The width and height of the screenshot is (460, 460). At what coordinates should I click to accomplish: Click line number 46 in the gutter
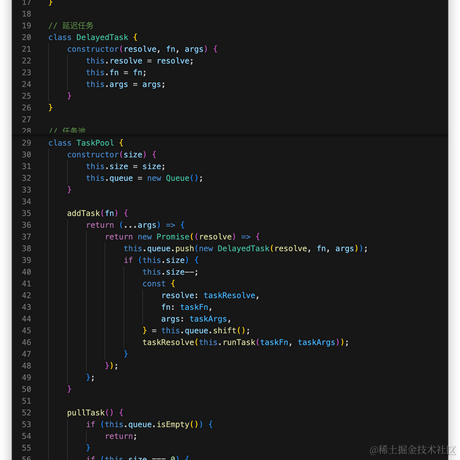click(27, 342)
